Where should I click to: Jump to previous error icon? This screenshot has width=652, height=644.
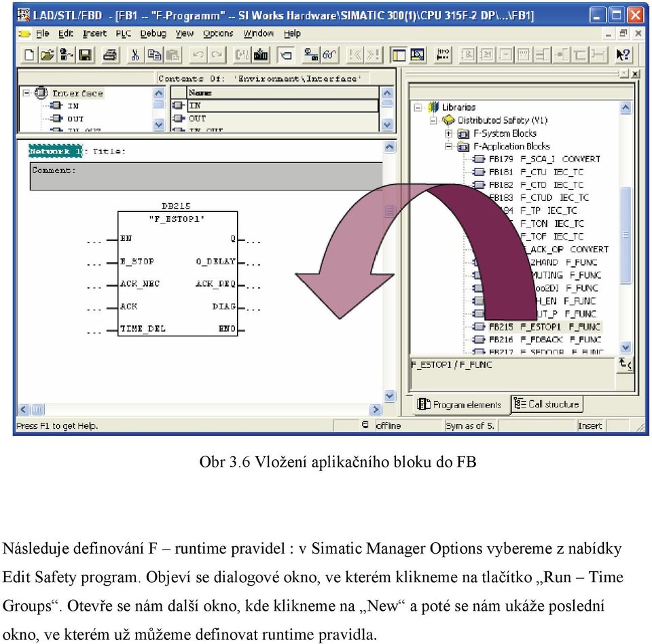pos(355,55)
